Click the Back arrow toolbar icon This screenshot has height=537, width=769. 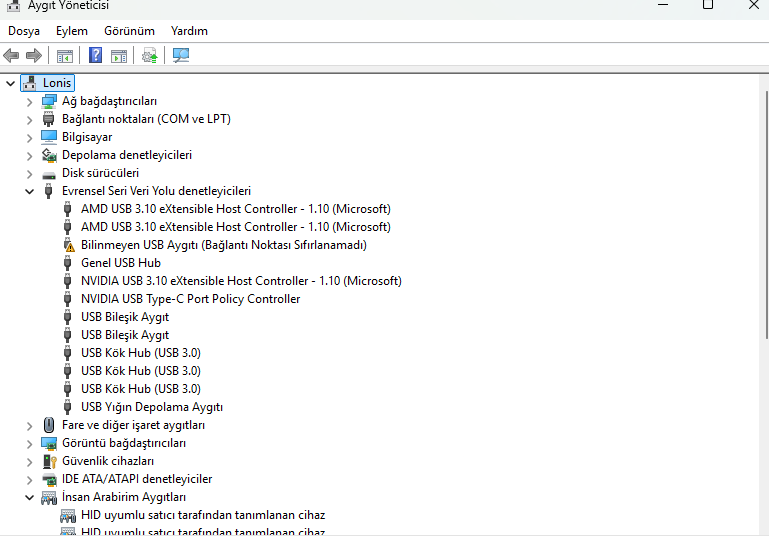11,55
